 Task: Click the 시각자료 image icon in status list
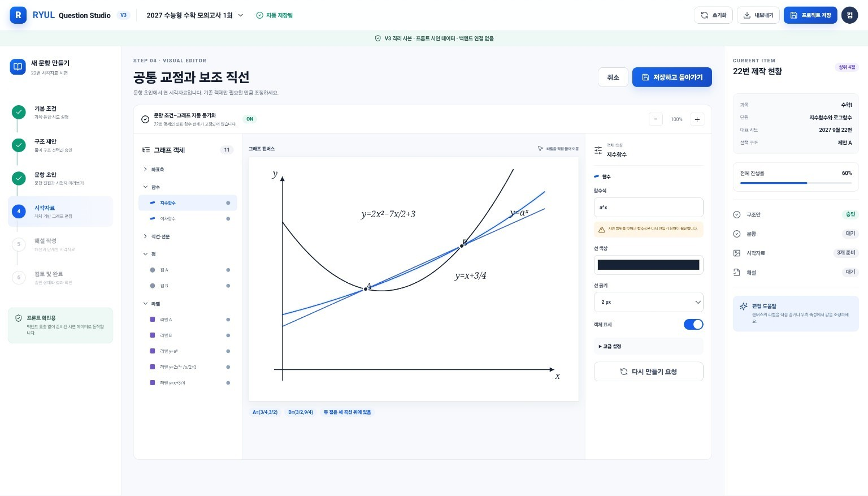pos(736,253)
